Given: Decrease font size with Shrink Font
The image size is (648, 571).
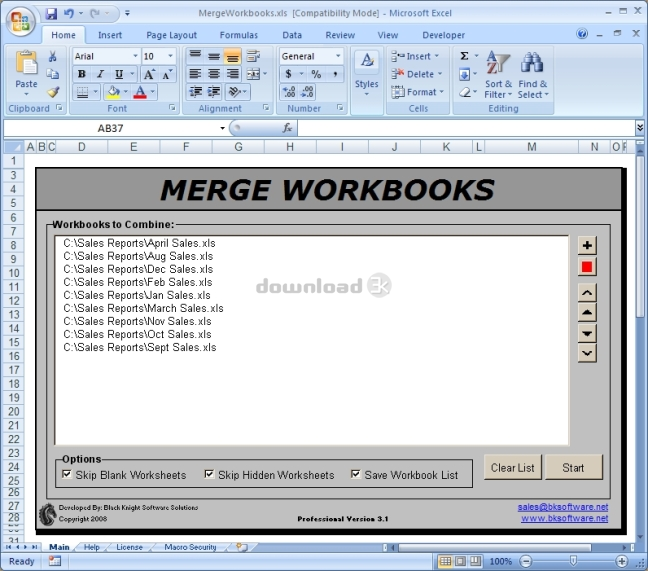Looking at the screenshot, I should point(167,74).
